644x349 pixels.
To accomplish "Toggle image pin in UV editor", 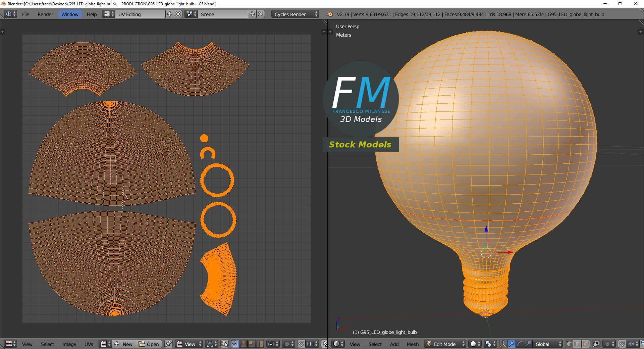I will (x=168, y=344).
